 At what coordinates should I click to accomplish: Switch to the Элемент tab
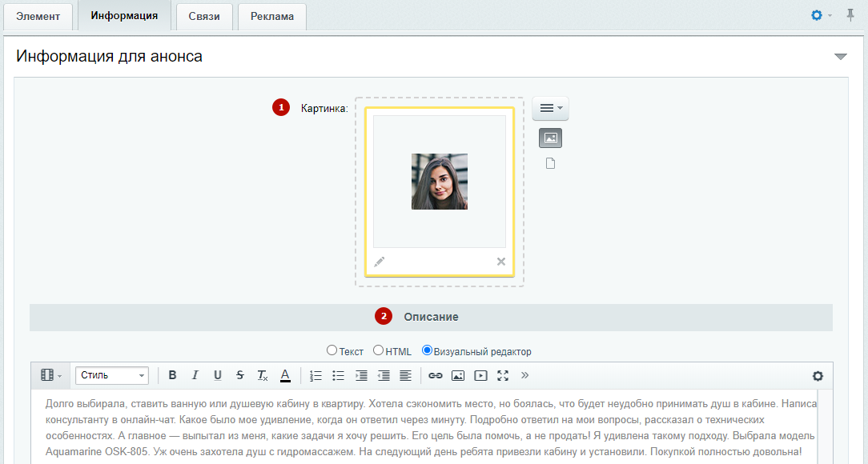pyautogui.click(x=38, y=16)
